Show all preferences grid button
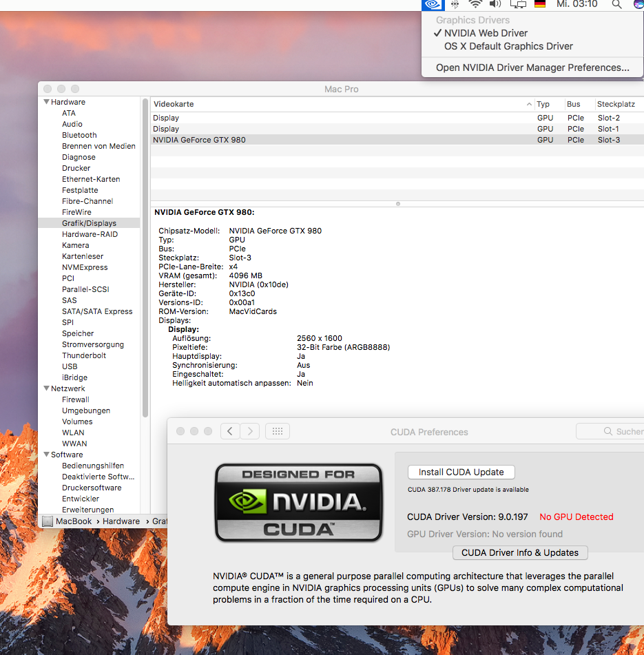The width and height of the screenshot is (644, 655). point(278,431)
